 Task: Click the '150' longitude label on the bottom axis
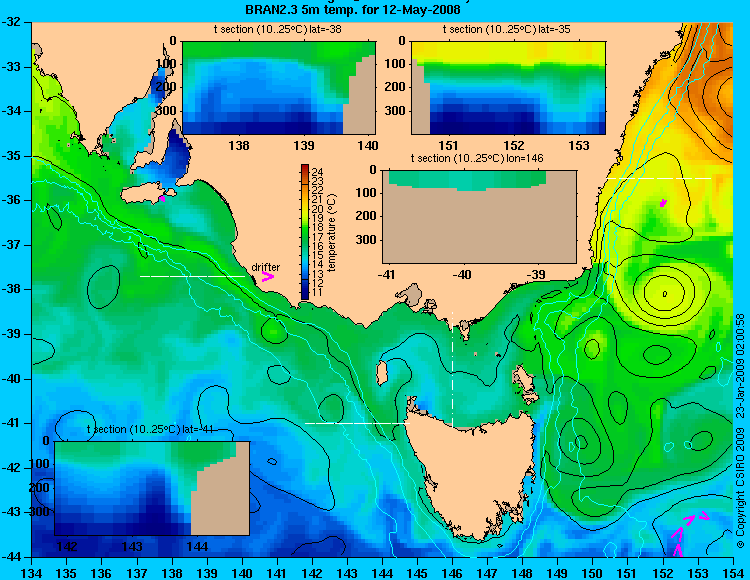pyautogui.click(x=593, y=573)
